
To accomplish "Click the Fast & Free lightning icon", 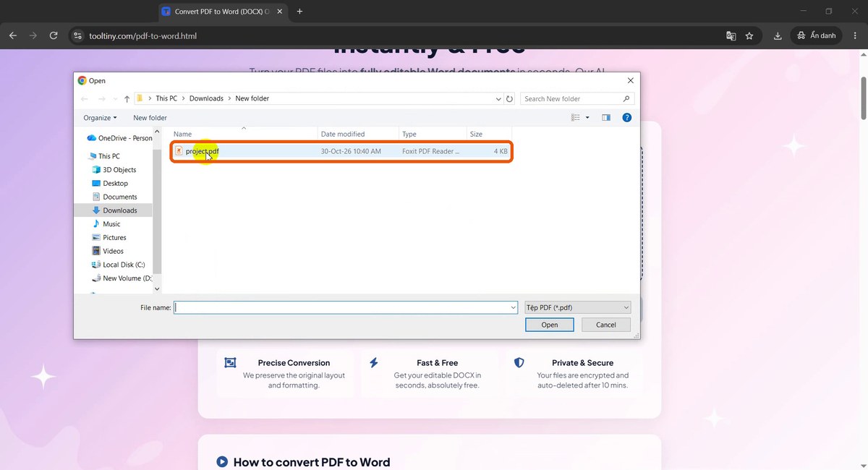I will coord(373,363).
